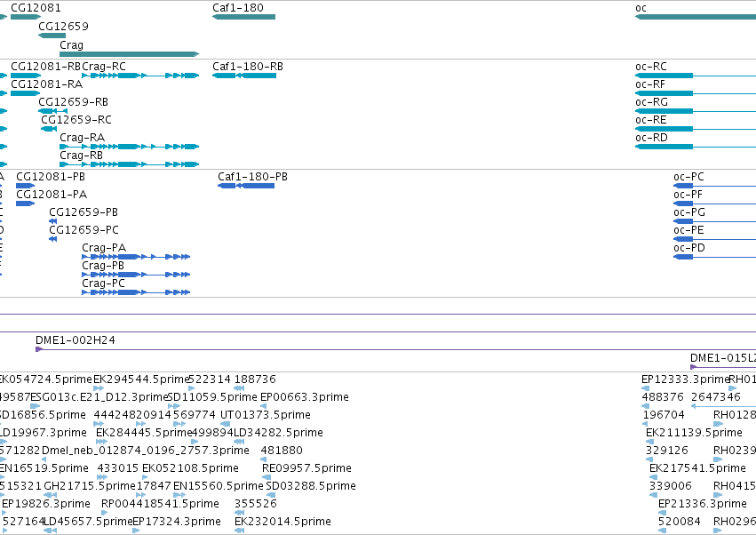756x535 pixels.
Task: Select the CG12659-RC transcript
Action: (49, 129)
